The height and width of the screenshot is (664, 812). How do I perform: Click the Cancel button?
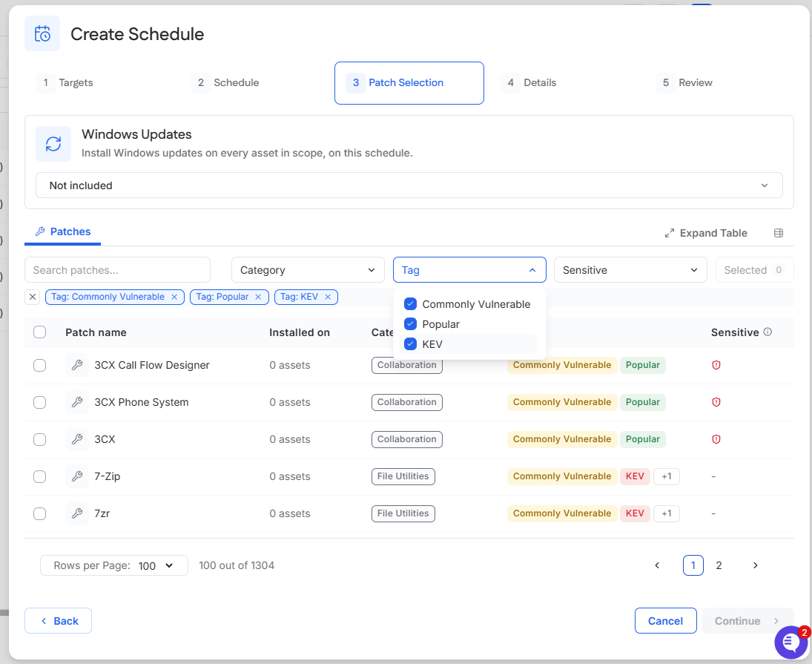[x=665, y=621]
